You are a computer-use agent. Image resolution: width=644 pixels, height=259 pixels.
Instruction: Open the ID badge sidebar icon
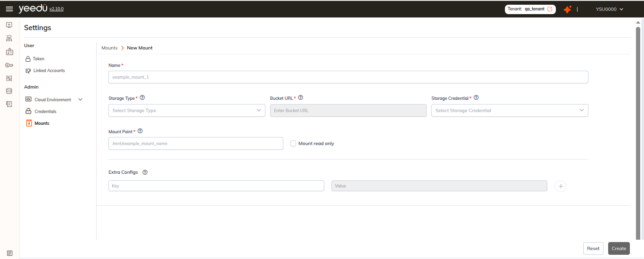click(x=9, y=52)
